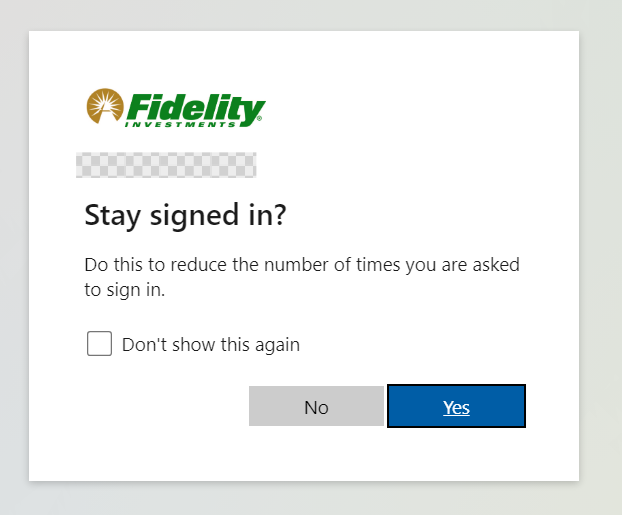
Task: Click the Do this to reduce description line
Action: (302, 265)
